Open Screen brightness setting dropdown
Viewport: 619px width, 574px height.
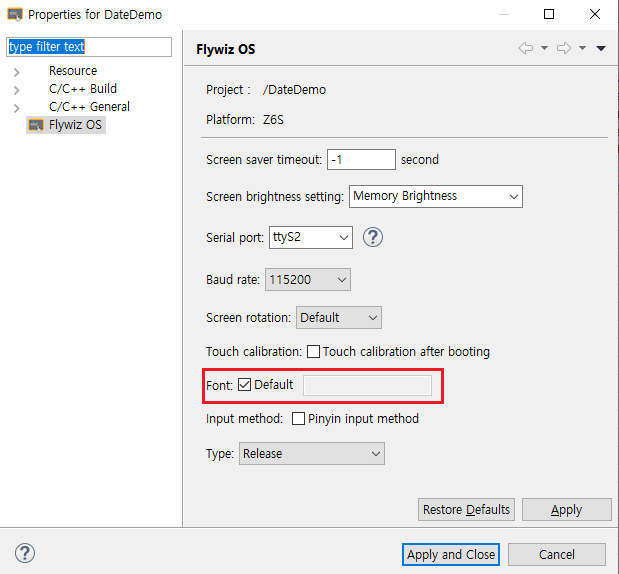[x=436, y=196]
